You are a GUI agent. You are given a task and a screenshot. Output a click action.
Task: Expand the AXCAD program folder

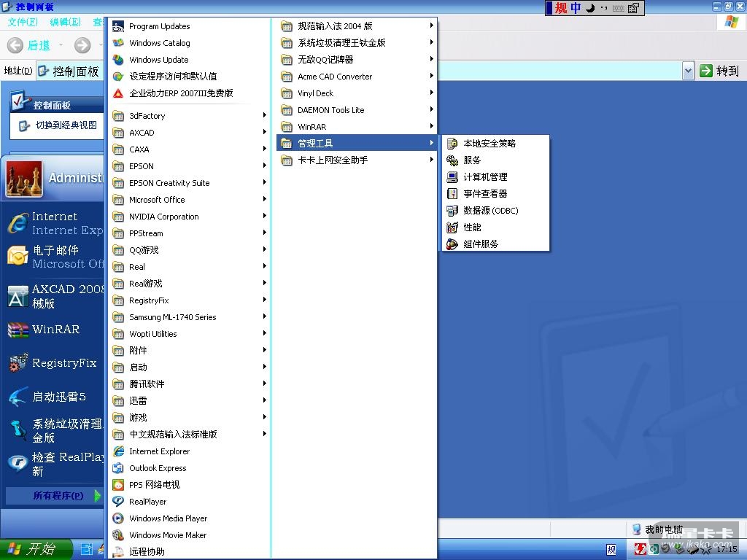[x=190, y=133]
